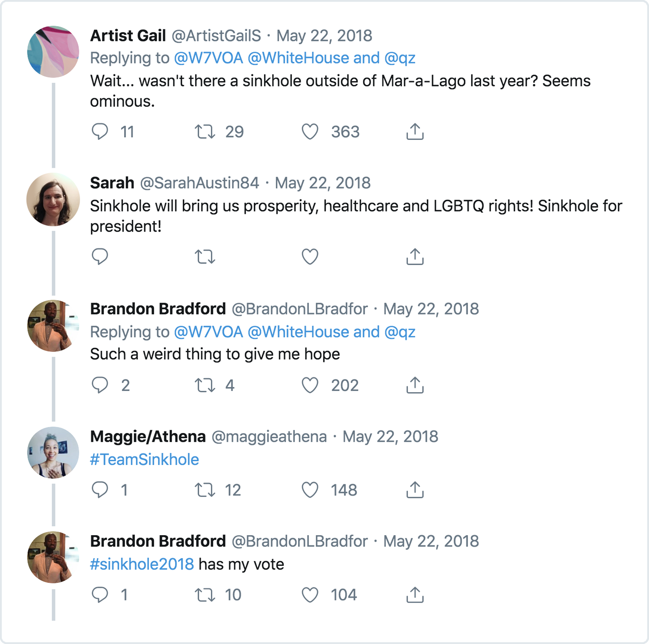Viewport: 649px width, 644px height.
Task: Open Maggie/Athena's profile avatar
Action: [x=53, y=452]
